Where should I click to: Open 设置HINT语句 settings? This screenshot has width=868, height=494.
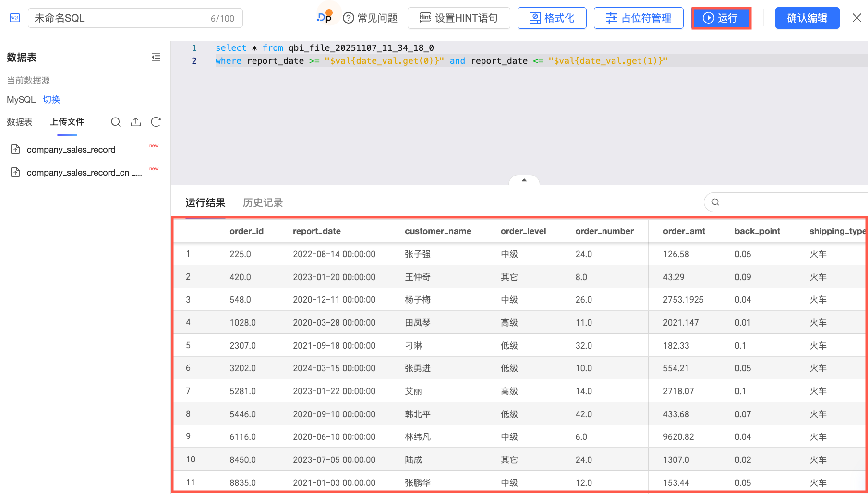[458, 18]
